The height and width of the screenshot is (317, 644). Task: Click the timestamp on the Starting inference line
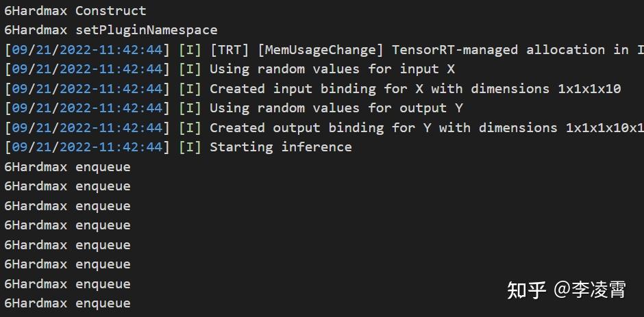pos(87,147)
